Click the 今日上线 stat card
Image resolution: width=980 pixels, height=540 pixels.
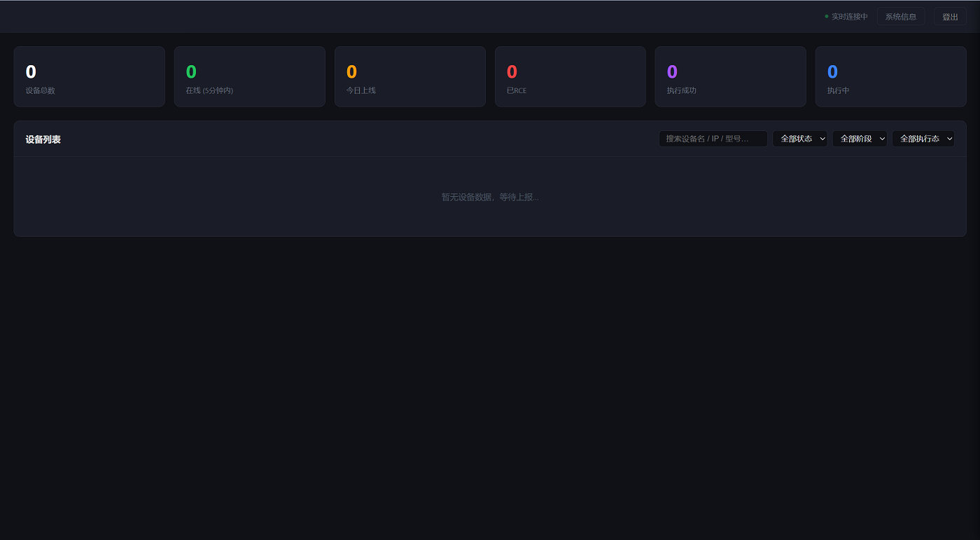[410, 76]
